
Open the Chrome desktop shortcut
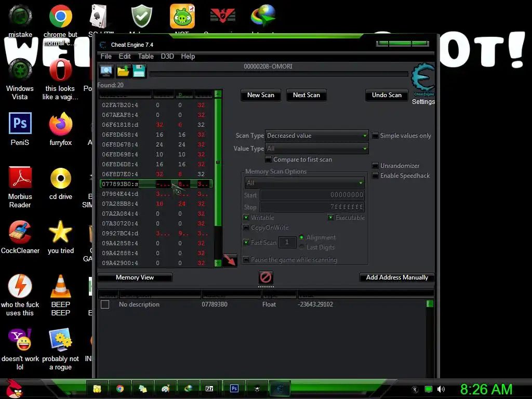(60, 16)
